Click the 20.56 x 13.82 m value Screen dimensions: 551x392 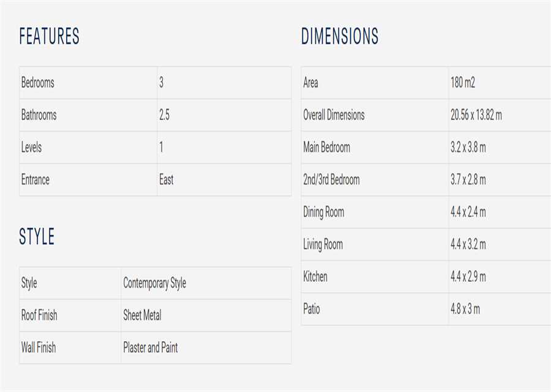click(476, 115)
